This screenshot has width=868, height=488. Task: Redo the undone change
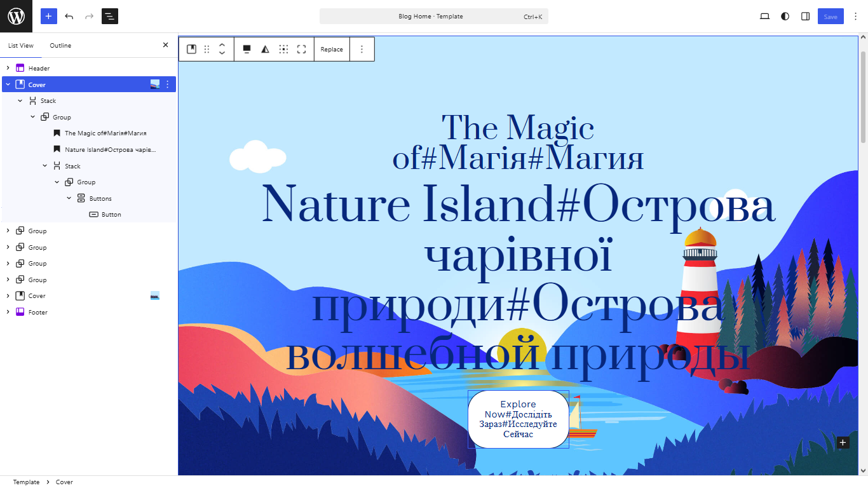point(90,17)
